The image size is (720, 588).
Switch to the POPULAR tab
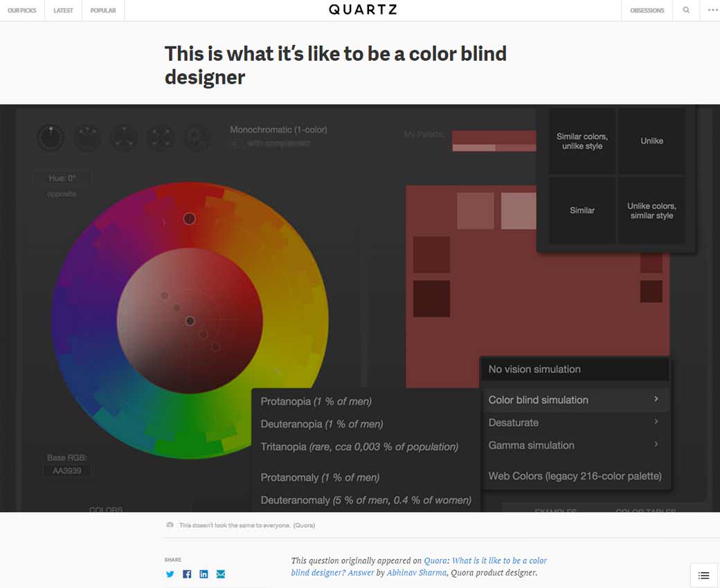click(102, 10)
